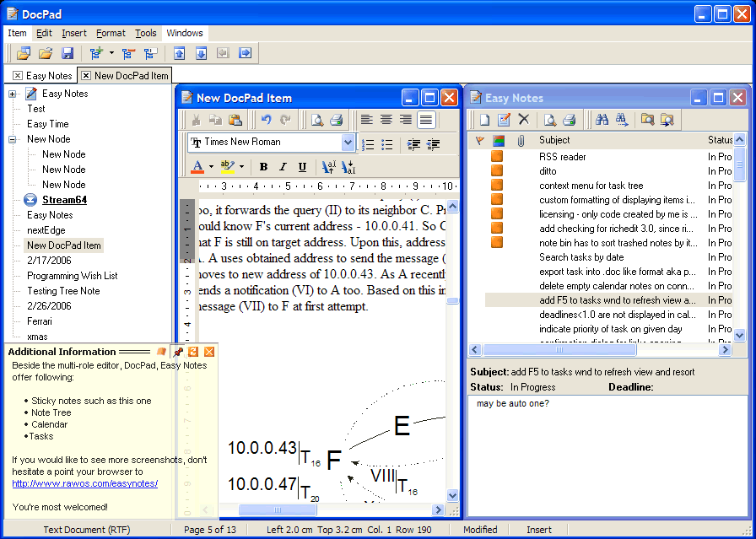Click the Save icon in main toolbar
Image resolution: width=756 pixels, height=539 pixels.
(67, 53)
